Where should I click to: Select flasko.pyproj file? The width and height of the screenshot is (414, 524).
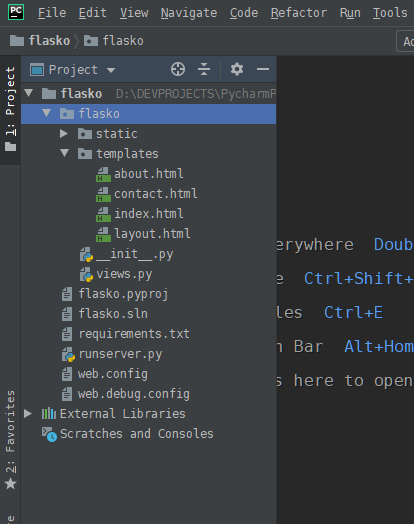pyautogui.click(x=149, y=294)
